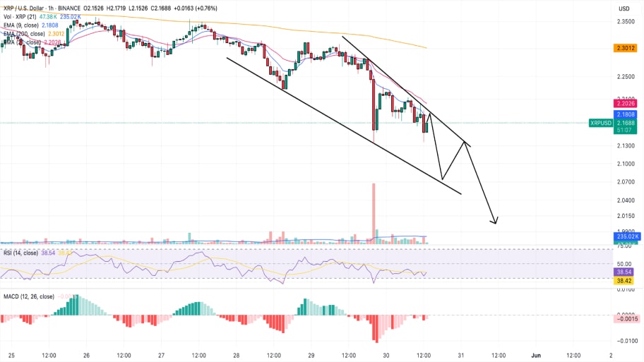Click the blue 235.02K volume label
Viewport: 644px width, 362px height.
624,239
